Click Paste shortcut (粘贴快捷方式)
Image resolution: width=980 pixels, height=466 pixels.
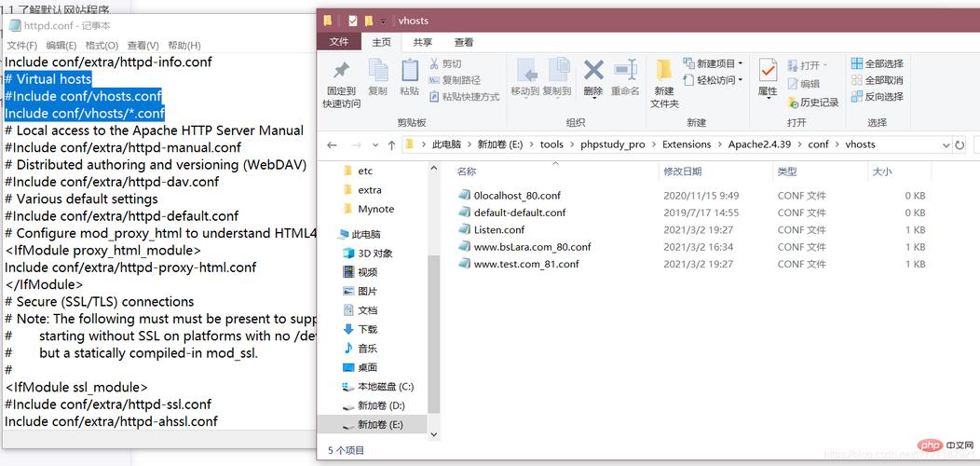[x=465, y=97]
